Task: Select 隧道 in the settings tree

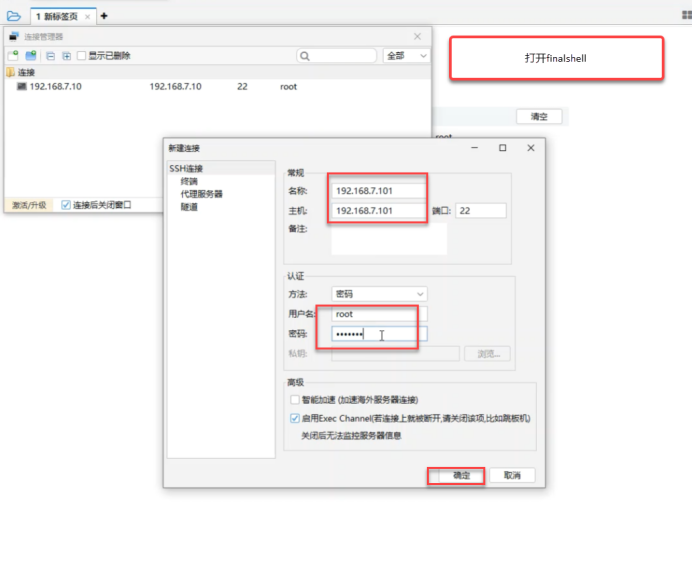Action: 189,207
